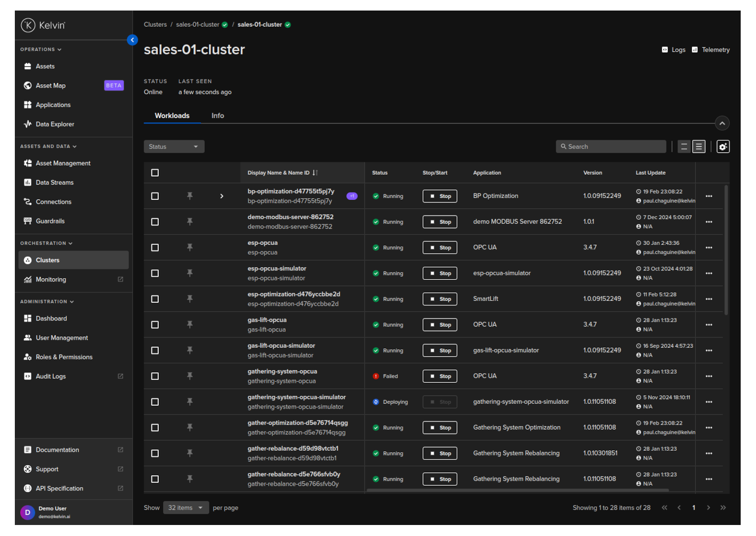Open Telemetry for the cluster
The width and height of the screenshot is (756, 536).
click(x=711, y=50)
